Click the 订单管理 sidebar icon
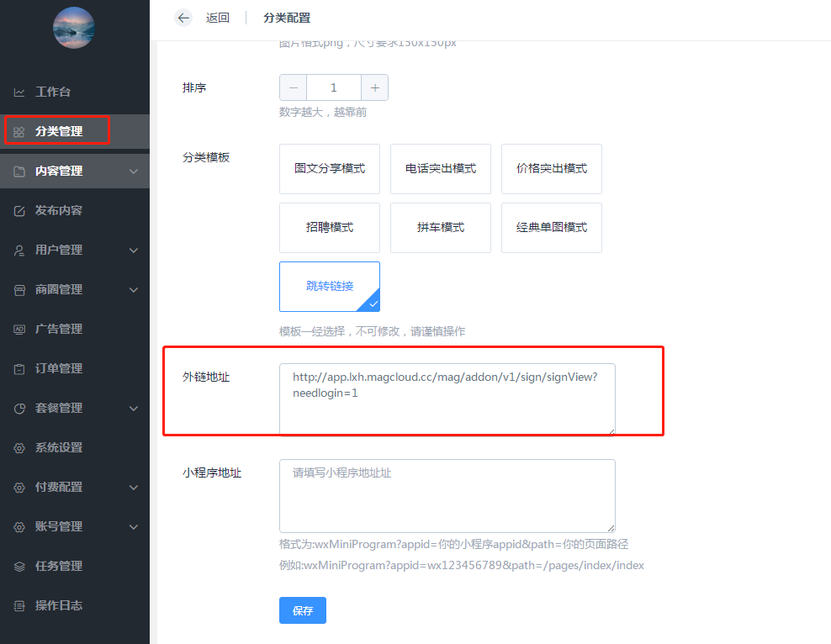 point(19,368)
